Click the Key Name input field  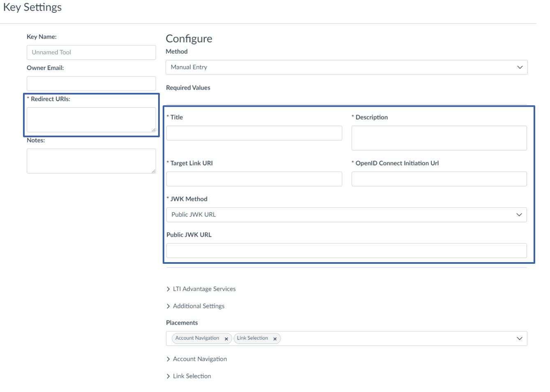coord(91,53)
